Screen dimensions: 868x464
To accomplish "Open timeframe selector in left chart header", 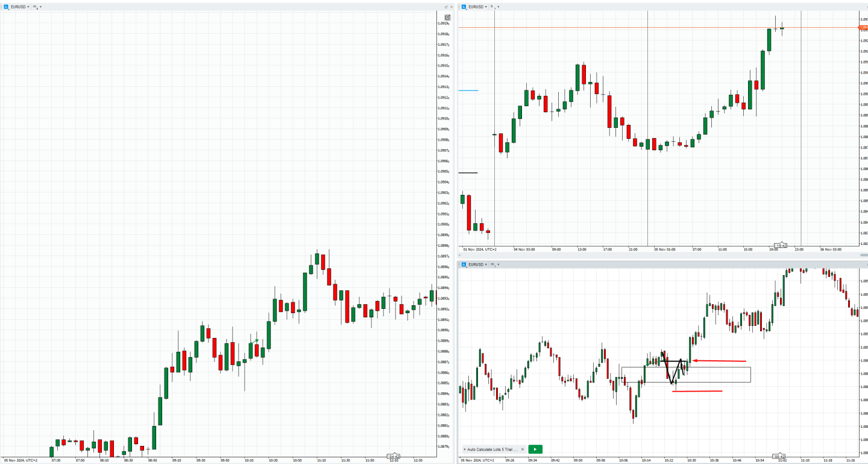I will click(37, 7).
